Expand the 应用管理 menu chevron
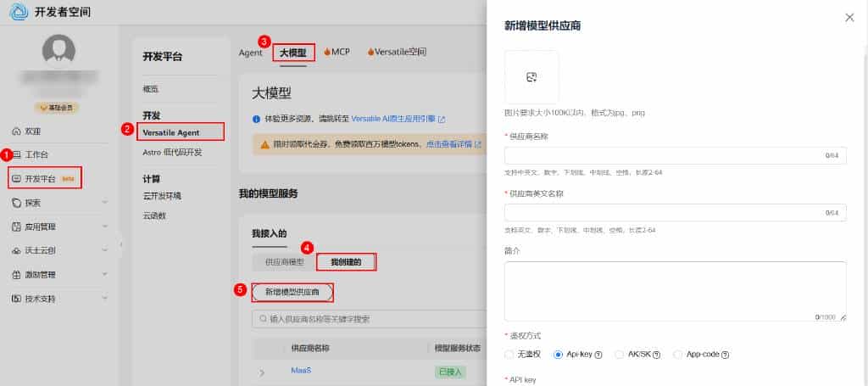 105,227
